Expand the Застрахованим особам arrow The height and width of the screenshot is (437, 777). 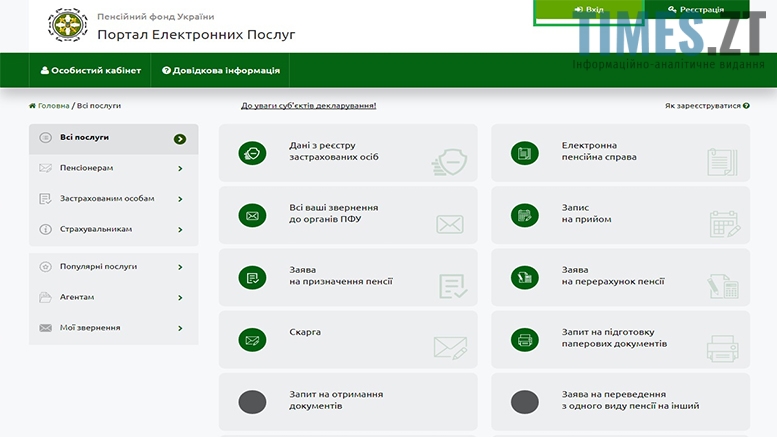(x=180, y=199)
